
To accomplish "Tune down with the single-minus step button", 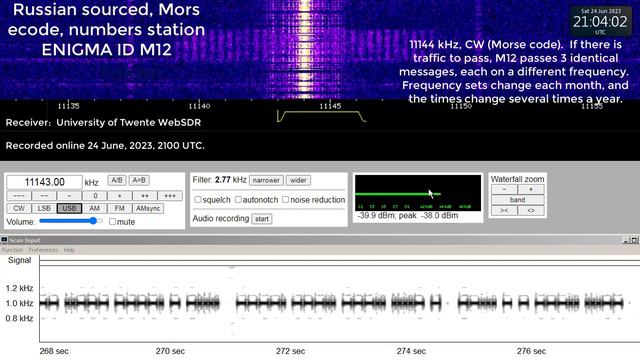I will pos(69,196).
